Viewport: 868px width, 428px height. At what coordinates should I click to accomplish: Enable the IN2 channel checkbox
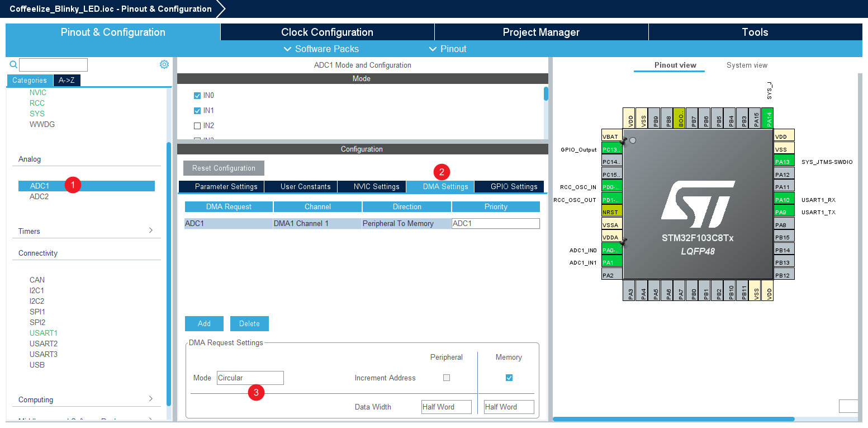point(197,126)
